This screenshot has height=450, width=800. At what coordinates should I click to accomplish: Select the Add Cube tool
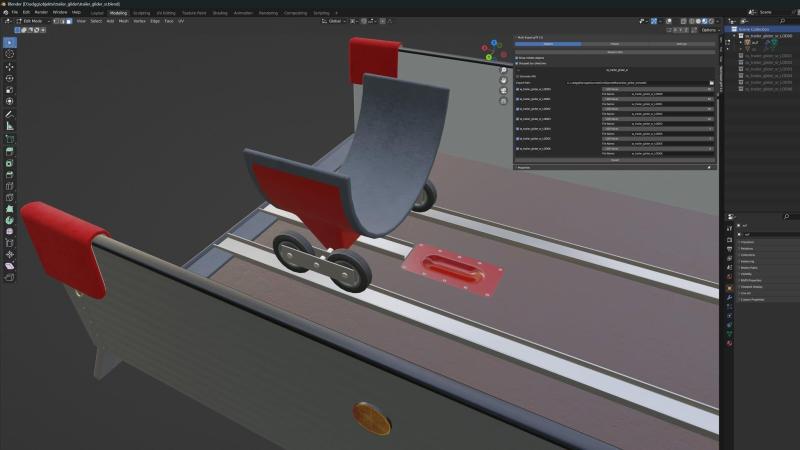tap(10, 139)
